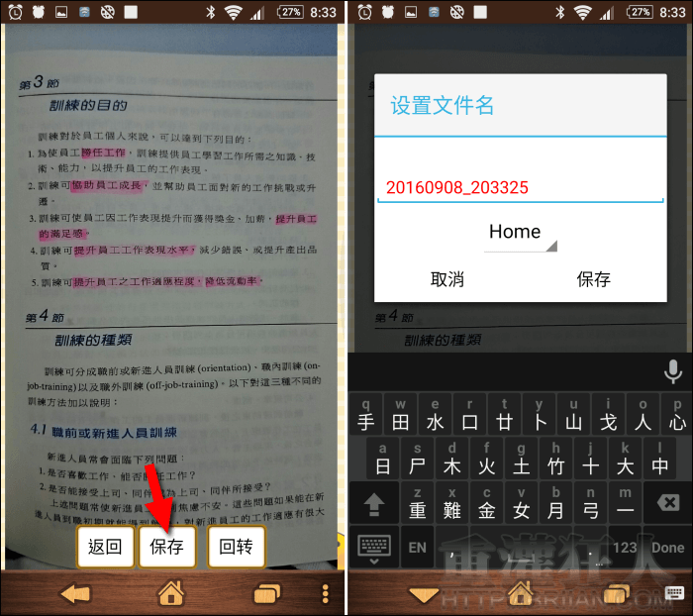Open the three-dot overflow menu
Viewport: 693px width, 616px height.
tap(325, 594)
